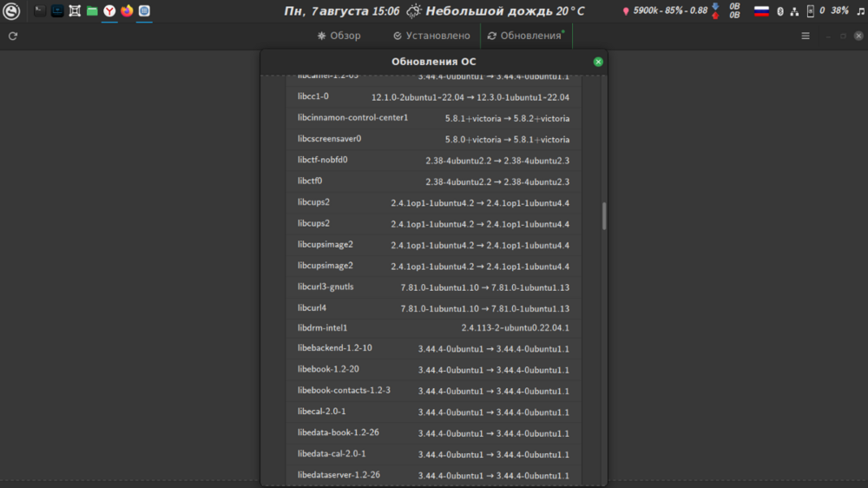Click version 5.8.1+victoria → 5.8.2+victoria
Image resolution: width=868 pixels, height=488 pixels.
pos(507,119)
